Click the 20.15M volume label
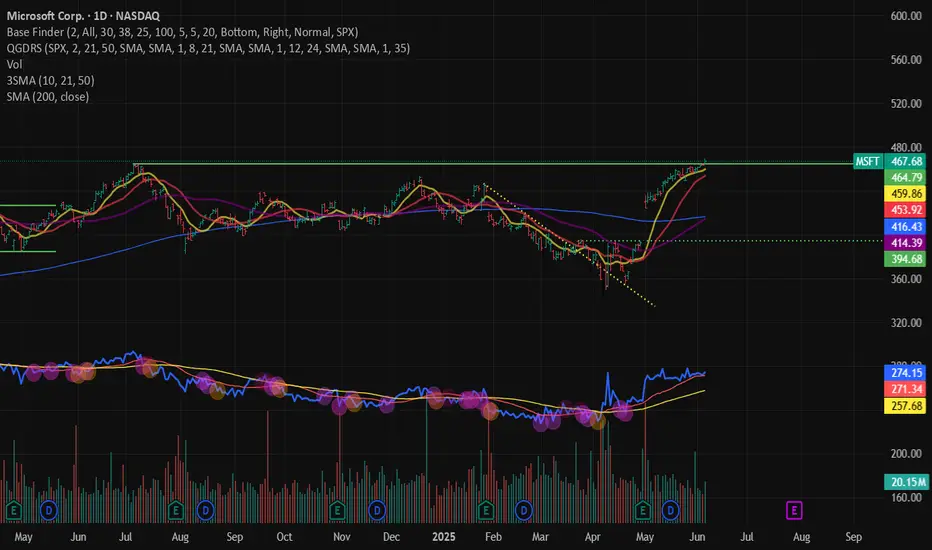 tap(907, 482)
